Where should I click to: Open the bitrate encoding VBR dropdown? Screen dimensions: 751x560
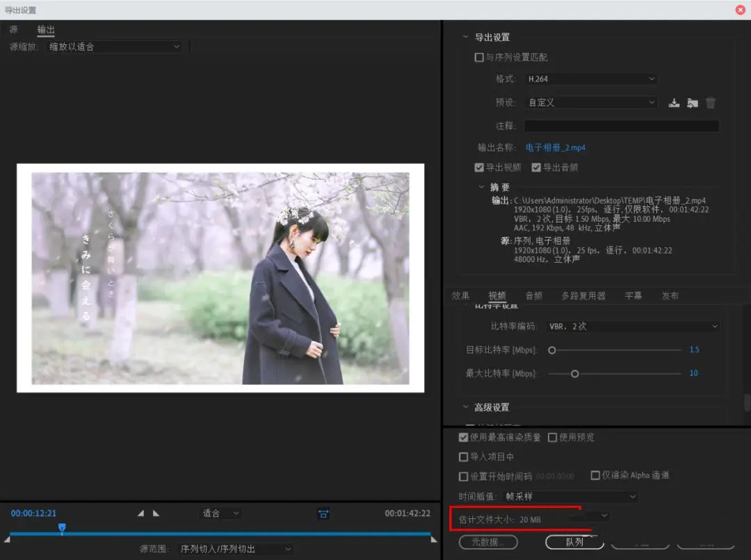tap(633, 327)
